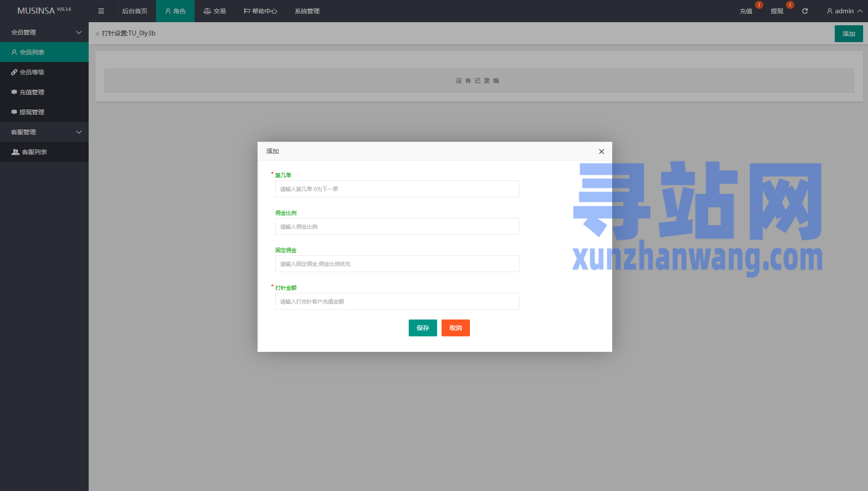Open 会员列表 in the sidebar
This screenshot has height=491, width=868.
[x=32, y=52]
